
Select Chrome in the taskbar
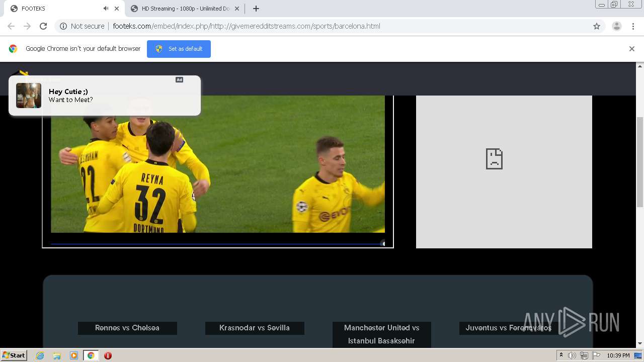click(91, 355)
